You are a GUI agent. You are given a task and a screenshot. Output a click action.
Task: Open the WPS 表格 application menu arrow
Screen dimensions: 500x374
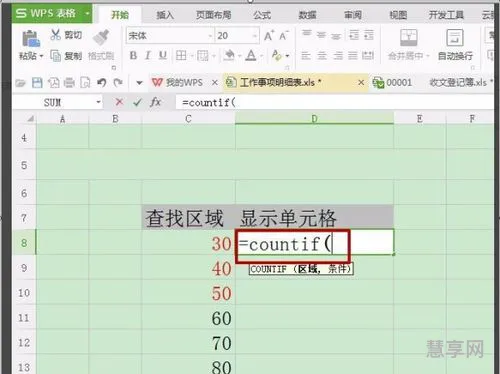click(x=87, y=14)
